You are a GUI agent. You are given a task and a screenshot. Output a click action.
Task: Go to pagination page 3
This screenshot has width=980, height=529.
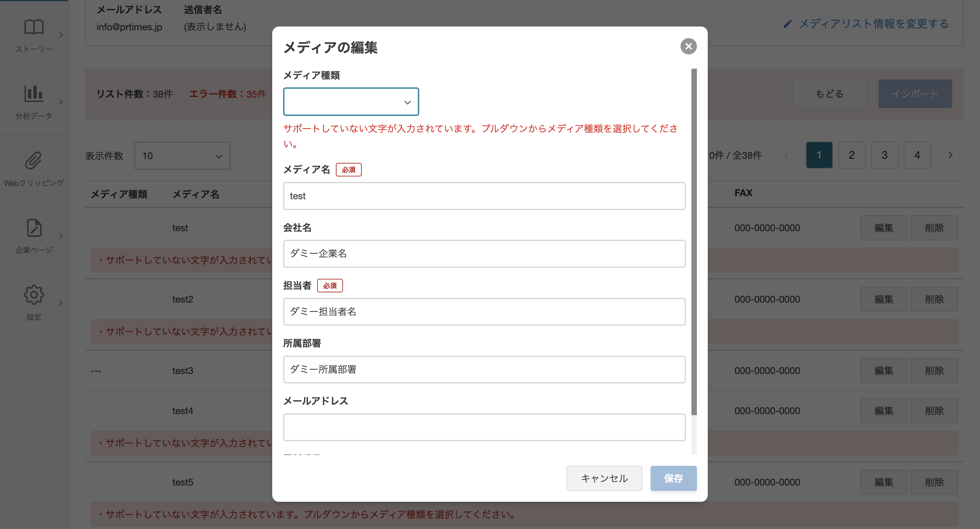(884, 155)
